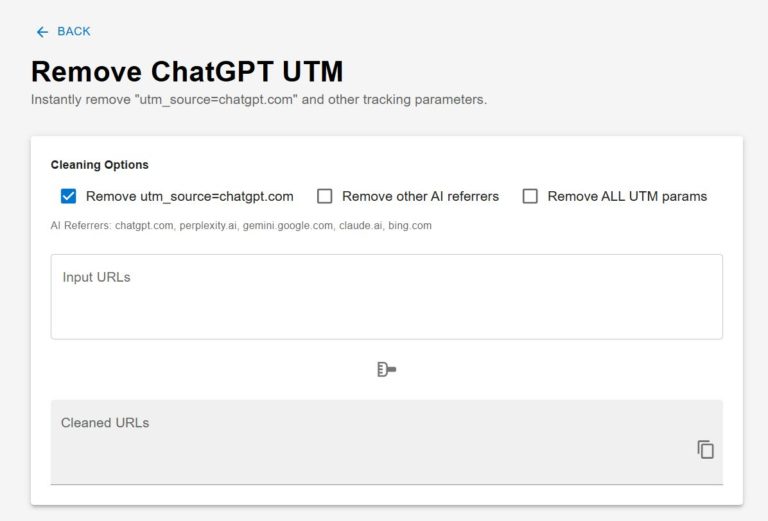Click the subtitle about tracking parameters
Screen dimensions: 768x521
tap(258, 100)
